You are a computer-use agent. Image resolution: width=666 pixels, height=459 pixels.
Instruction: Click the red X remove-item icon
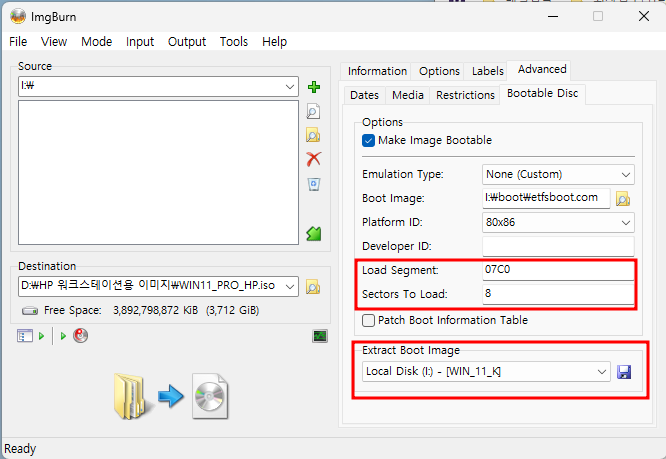313,159
